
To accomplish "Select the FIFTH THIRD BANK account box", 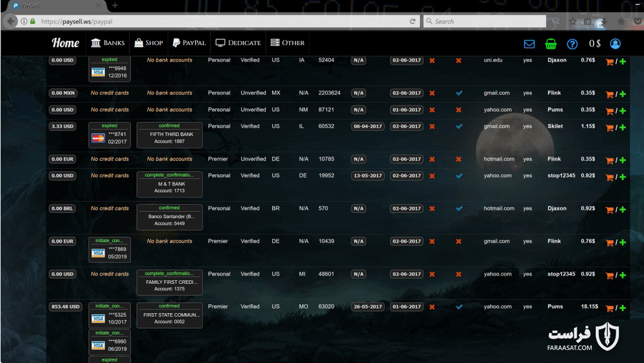I will coord(170,135).
